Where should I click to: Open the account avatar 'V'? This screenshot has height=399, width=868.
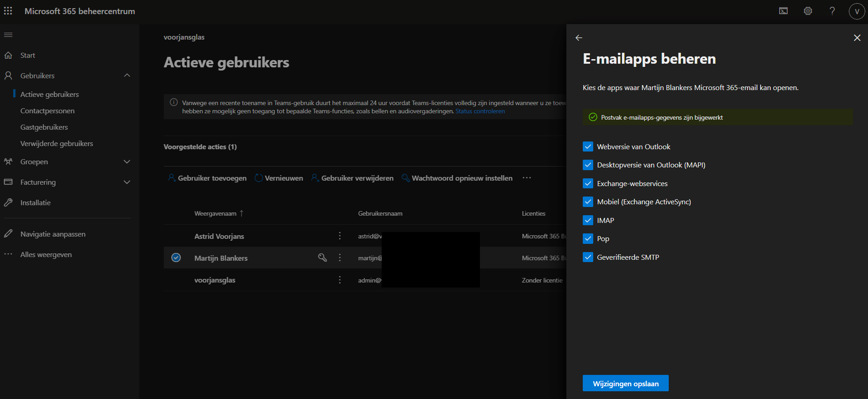tap(857, 11)
